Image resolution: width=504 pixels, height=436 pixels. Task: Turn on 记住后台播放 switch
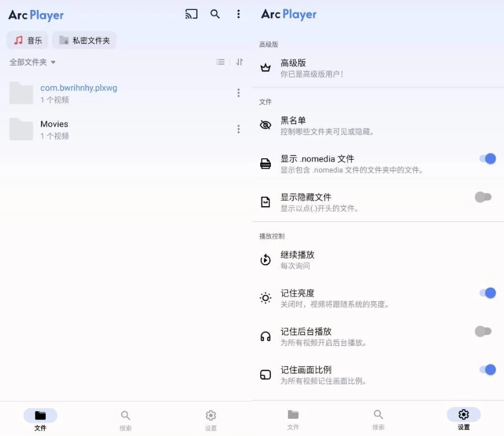[x=483, y=331]
